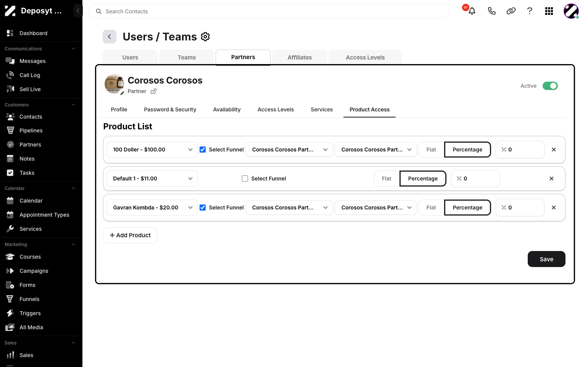Click the Add Product button
The height and width of the screenshot is (367, 588).
[130, 235]
